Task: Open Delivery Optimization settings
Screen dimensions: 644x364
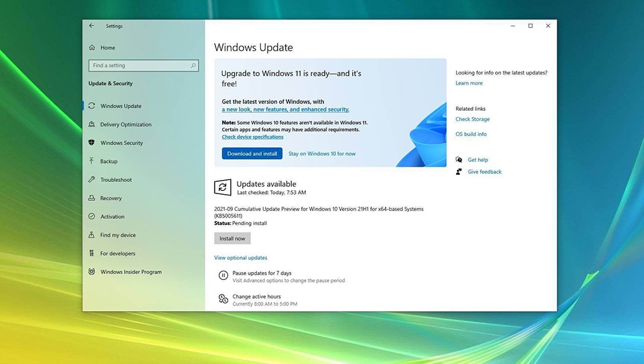Action: pyautogui.click(x=125, y=124)
